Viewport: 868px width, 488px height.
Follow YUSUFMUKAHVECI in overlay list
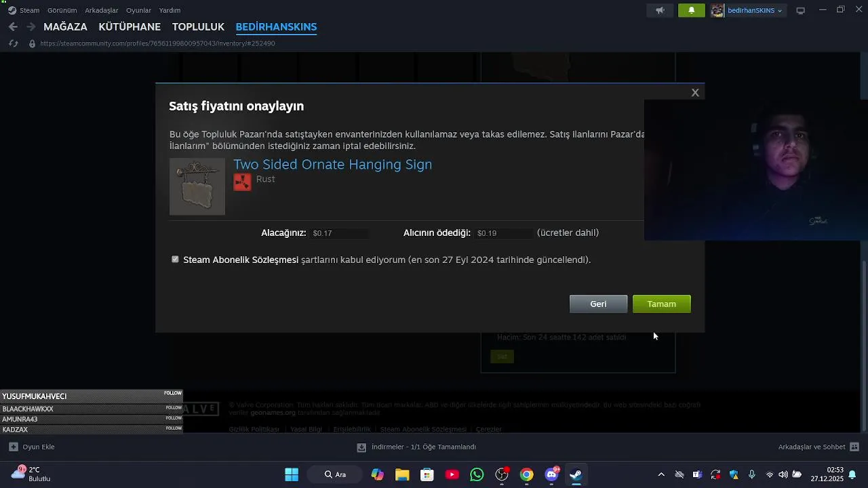point(173,393)
